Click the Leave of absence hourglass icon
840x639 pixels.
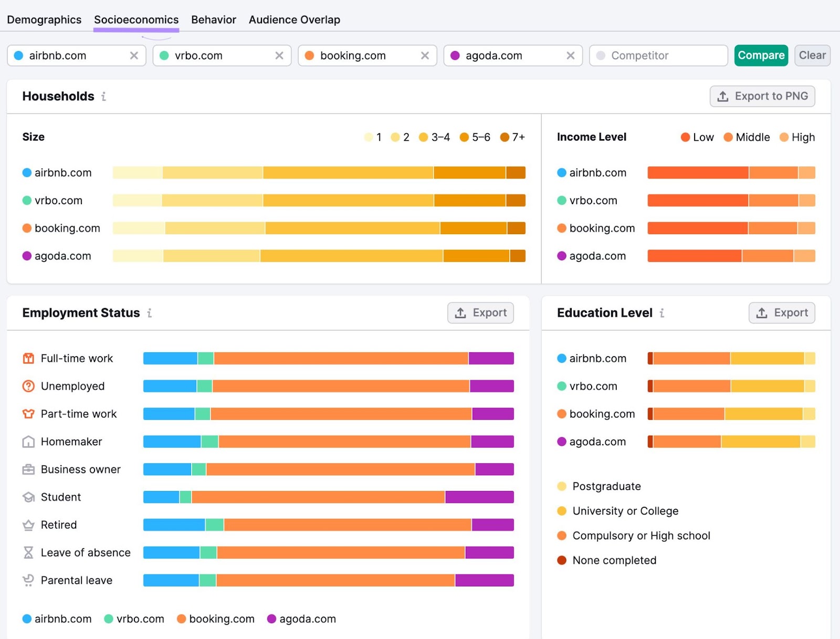27,552
